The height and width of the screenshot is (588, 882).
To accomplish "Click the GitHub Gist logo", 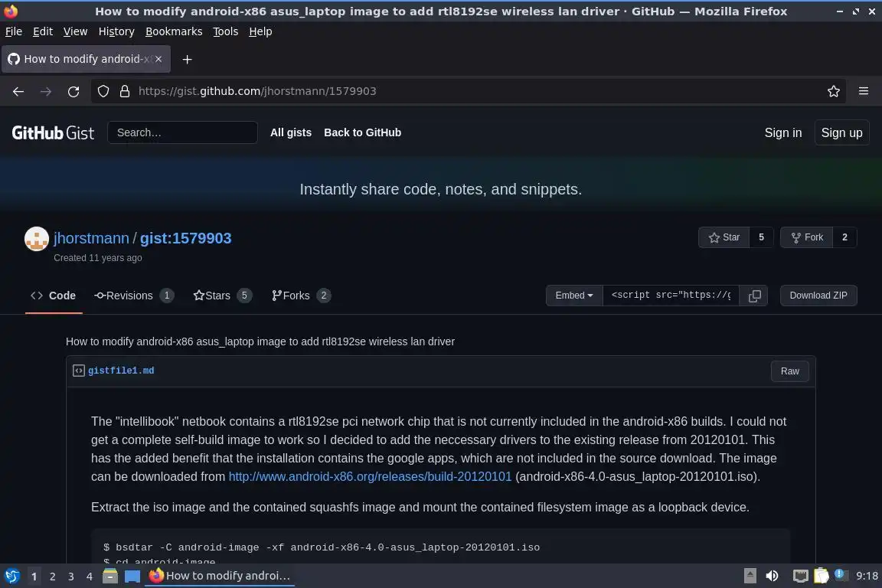I will coord(53,132).
